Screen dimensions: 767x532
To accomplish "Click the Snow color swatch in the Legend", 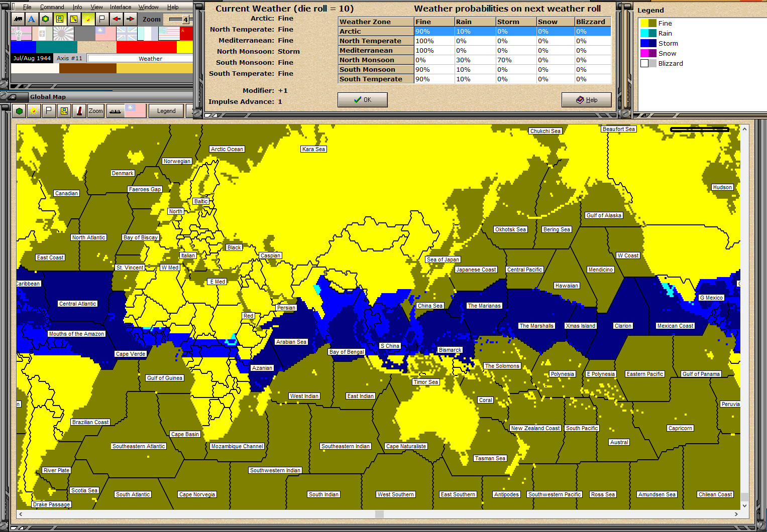I will [x=648, y=53].
